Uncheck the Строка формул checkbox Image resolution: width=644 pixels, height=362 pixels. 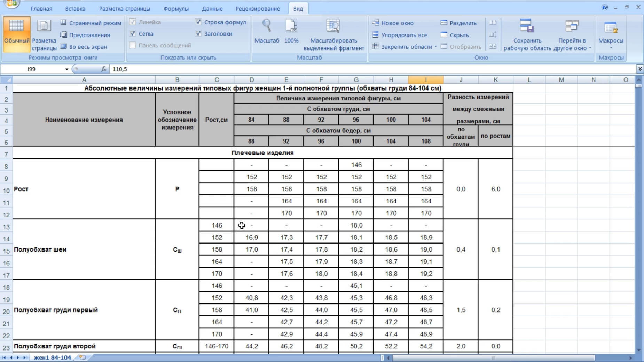[x=198, y=22]
